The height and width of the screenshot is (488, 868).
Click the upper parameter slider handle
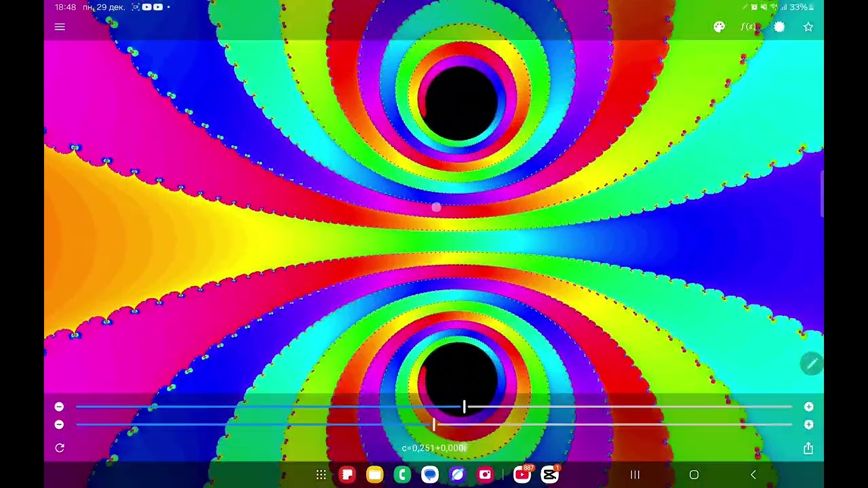[x=465, y=407]
